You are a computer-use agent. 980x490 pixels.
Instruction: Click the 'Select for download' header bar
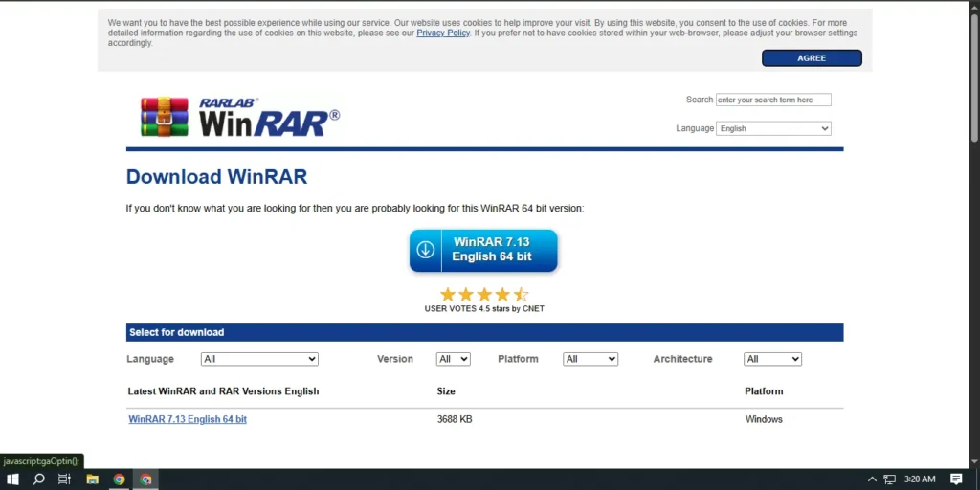pyautogui.click(x=485, y=332)
